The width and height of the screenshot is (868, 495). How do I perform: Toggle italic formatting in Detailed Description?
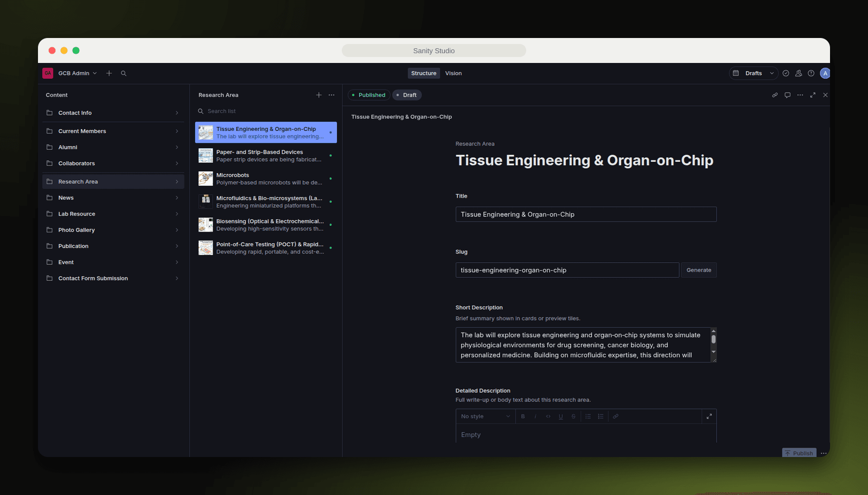535,416
